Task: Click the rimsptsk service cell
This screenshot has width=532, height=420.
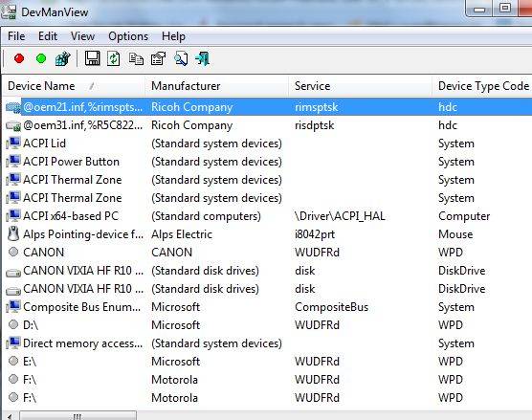Action: (316, 107)
